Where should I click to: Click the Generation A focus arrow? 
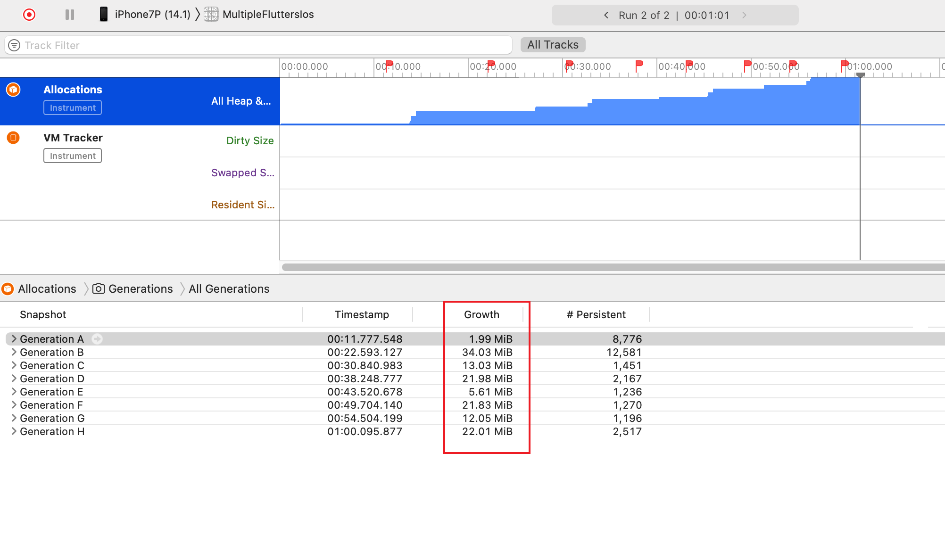tap(97, 339)
